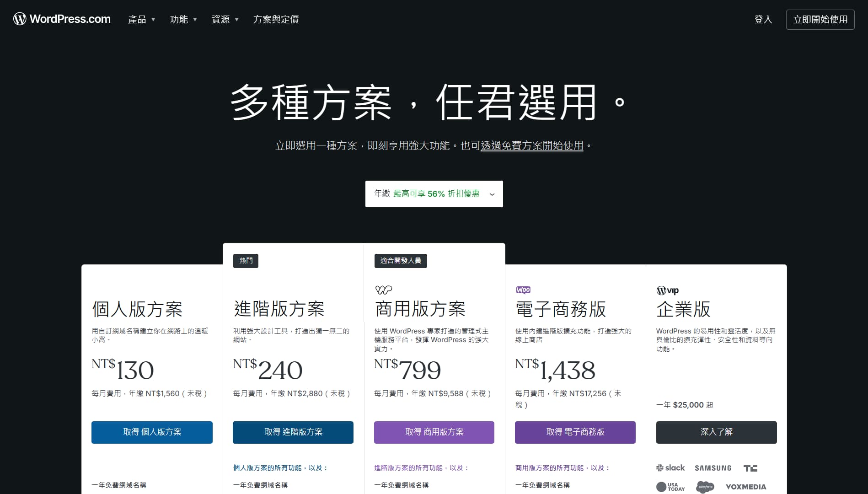Click the 適合開發人員 badge
This screenshot has width=868, height=494.
coord(401,261)
